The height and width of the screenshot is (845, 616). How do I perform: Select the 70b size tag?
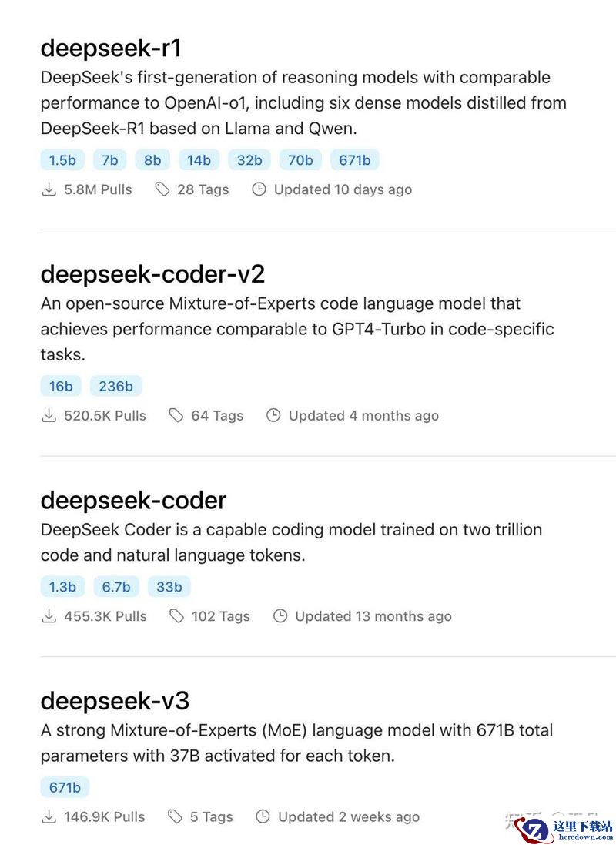[300, 160]
